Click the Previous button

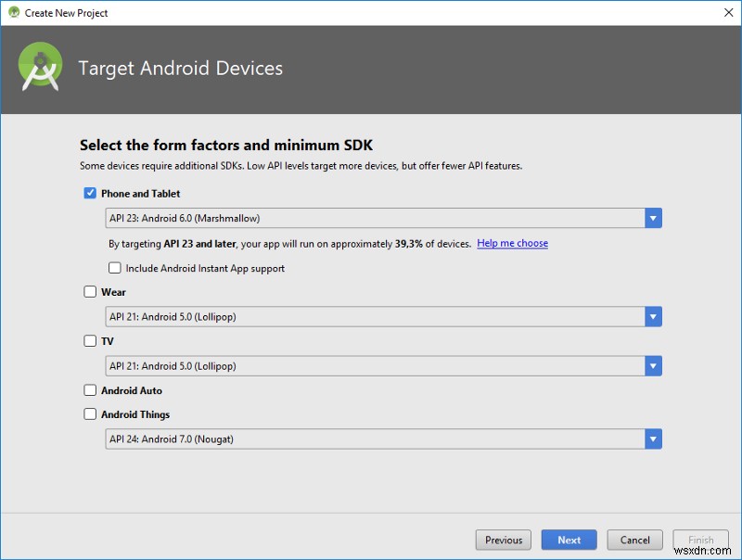(504, 540)
